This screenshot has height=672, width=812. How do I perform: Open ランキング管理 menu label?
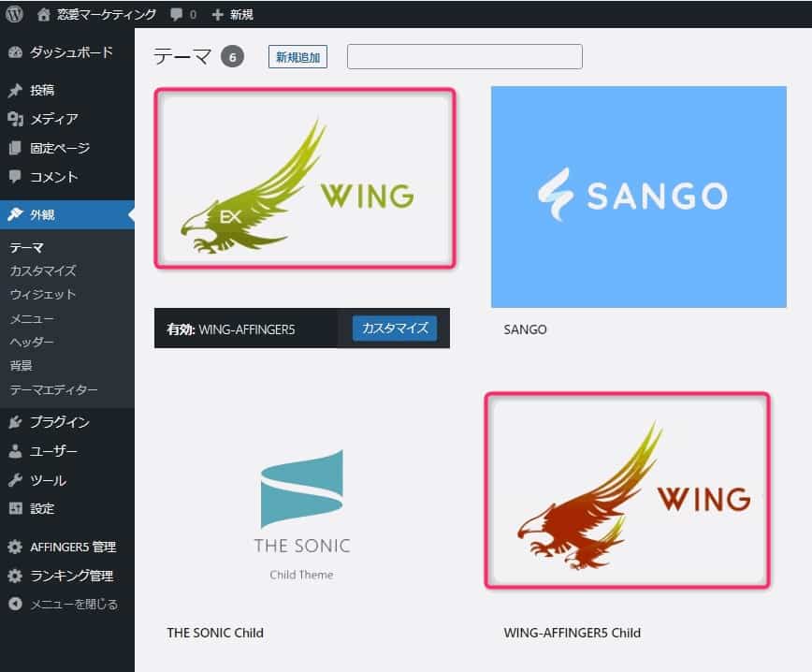coord(71,576)
